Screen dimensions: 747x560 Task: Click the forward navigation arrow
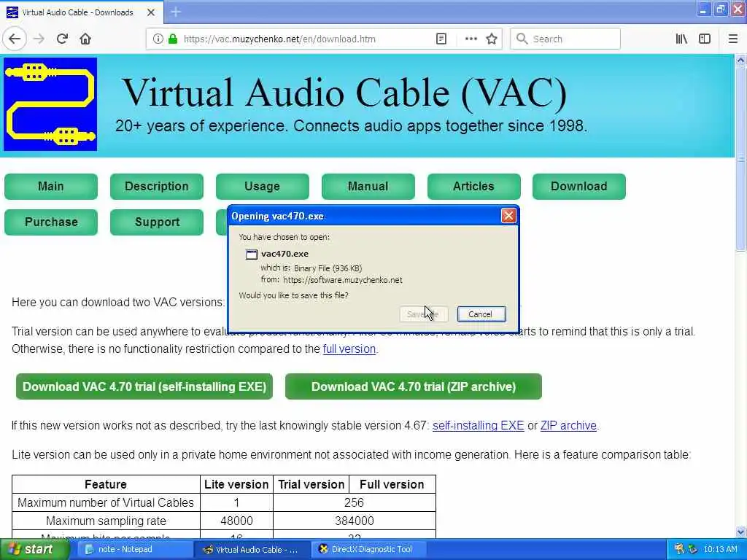click(39, 39)
